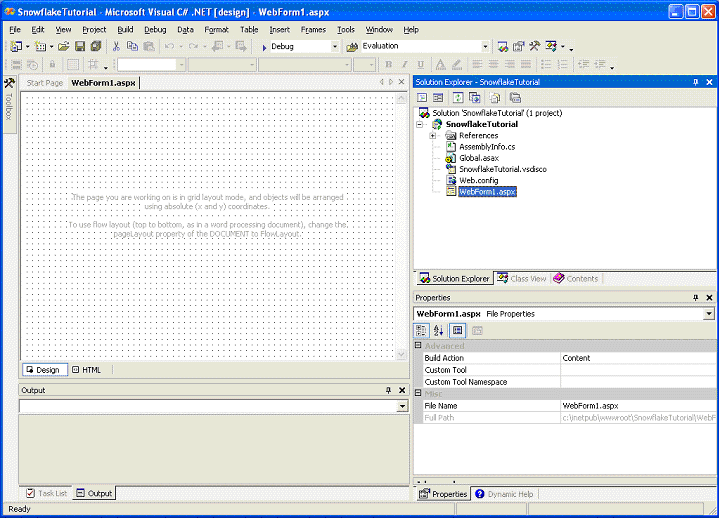The image size is (719, 518).
Task: Click the Open File toolbar icon
Action: [x=63, y=46]
